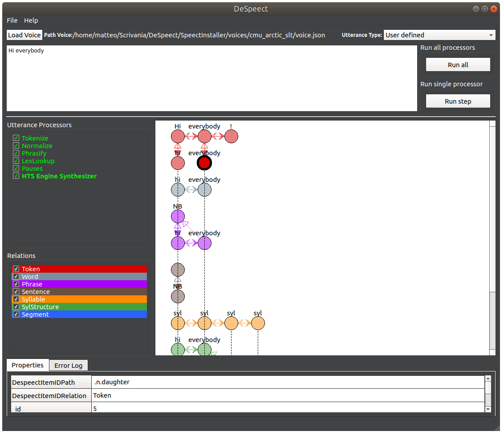Click the gray-blue 'hi' Word node
This screenshot has width=504, height=435.
point(178,190)
